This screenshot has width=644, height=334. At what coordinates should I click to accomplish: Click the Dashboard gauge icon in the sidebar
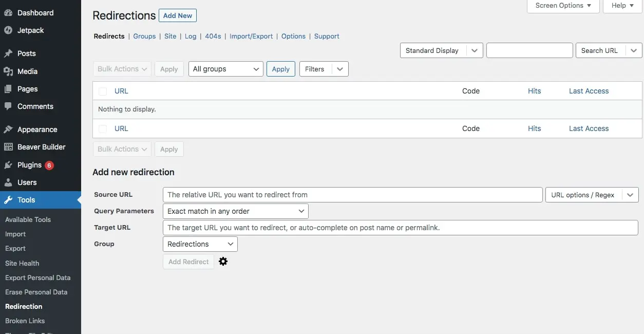[x=8, y=13]
